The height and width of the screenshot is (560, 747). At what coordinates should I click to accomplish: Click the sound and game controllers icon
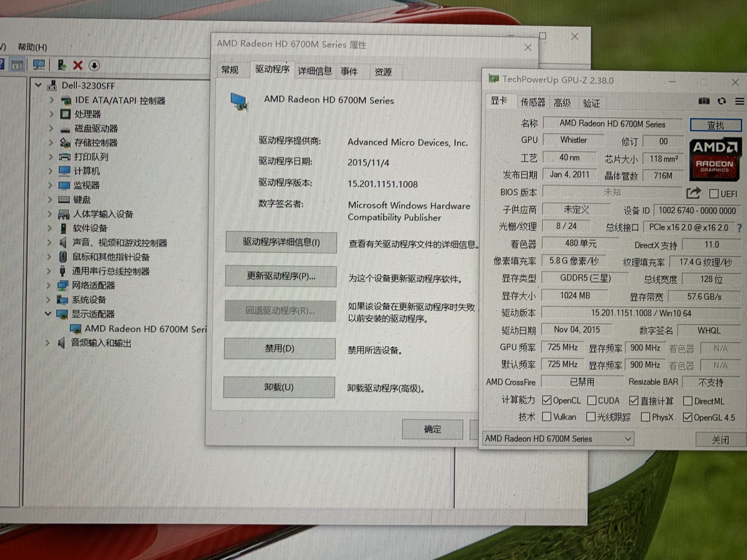[63, 242]
